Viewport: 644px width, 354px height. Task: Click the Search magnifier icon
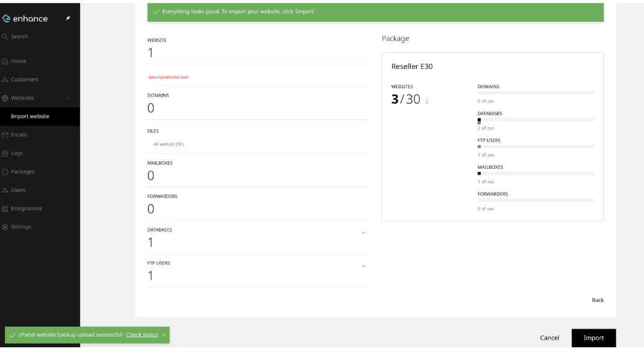pos(5,37)
